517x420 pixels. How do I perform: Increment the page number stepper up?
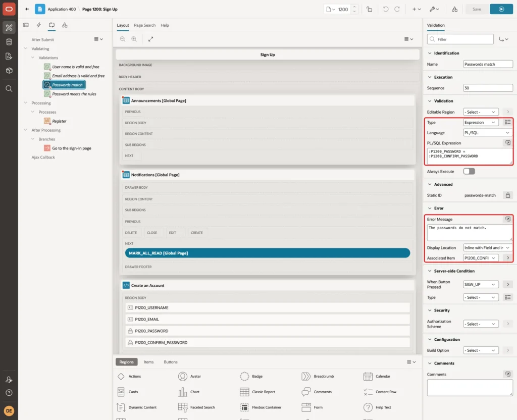[354, 7]
